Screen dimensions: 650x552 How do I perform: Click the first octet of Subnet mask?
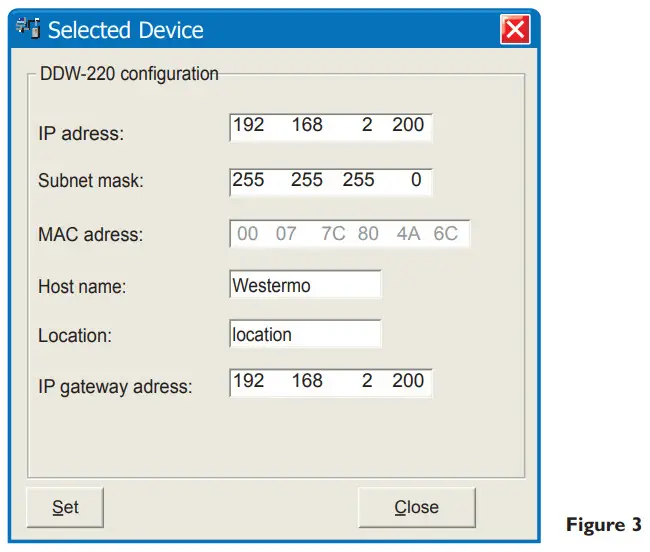[x=248, y=181]
